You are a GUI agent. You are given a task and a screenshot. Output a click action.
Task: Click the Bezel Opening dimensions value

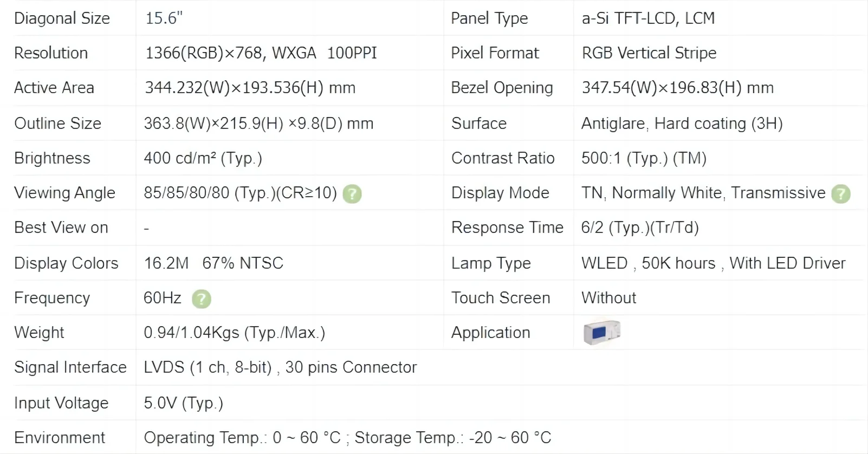[677, 88]
